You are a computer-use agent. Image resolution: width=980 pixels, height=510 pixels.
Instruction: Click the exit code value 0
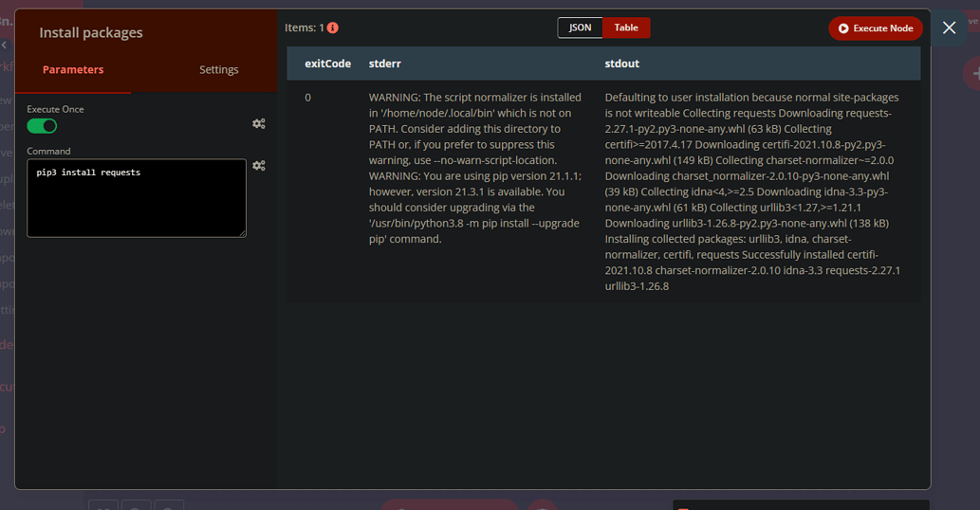click(307, 98)
